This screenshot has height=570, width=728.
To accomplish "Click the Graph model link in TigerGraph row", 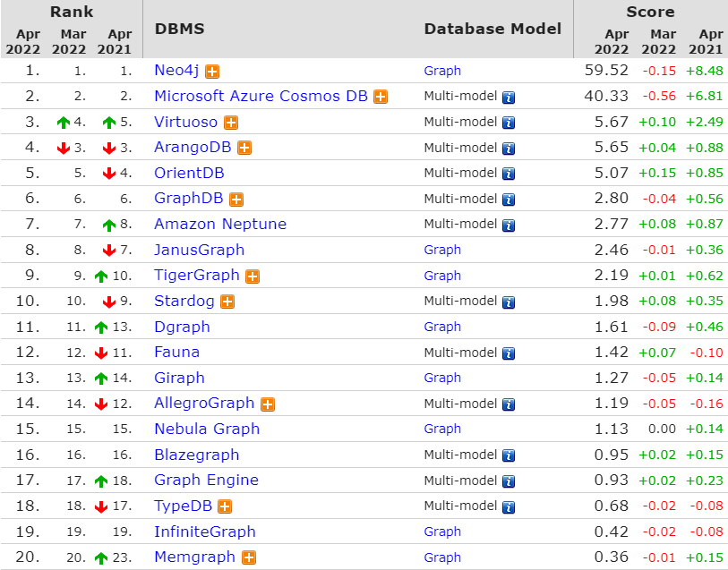I will [442, 276].
